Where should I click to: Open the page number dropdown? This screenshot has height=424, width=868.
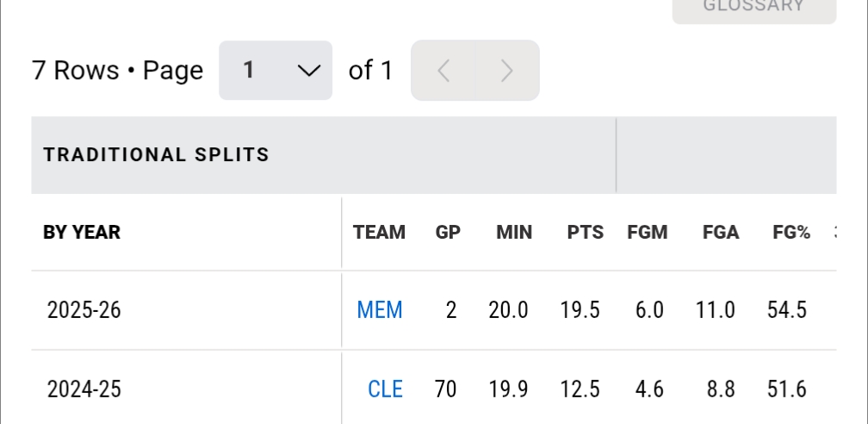pyautogui.click(x=276, y=71)
